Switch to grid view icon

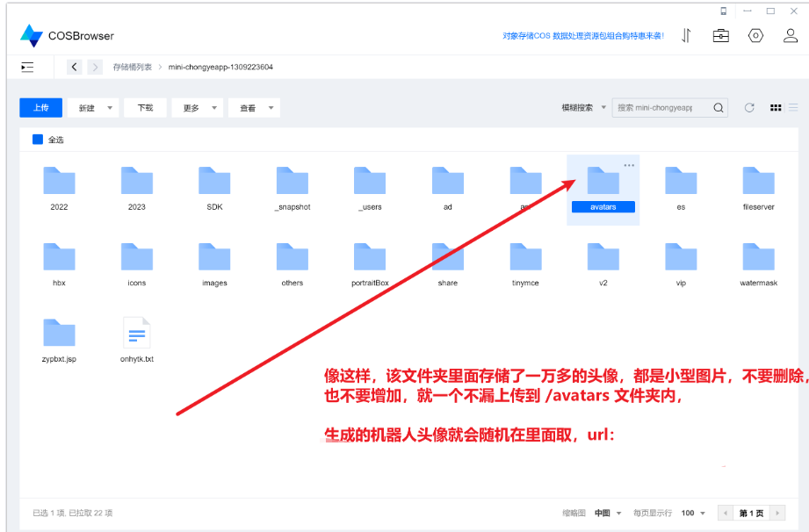click(x=776, y=108)
